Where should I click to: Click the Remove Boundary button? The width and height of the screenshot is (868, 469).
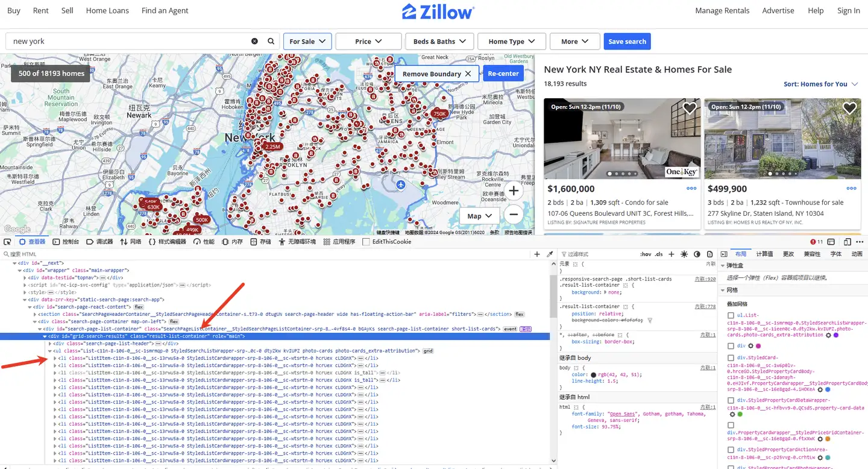(437, 74)
